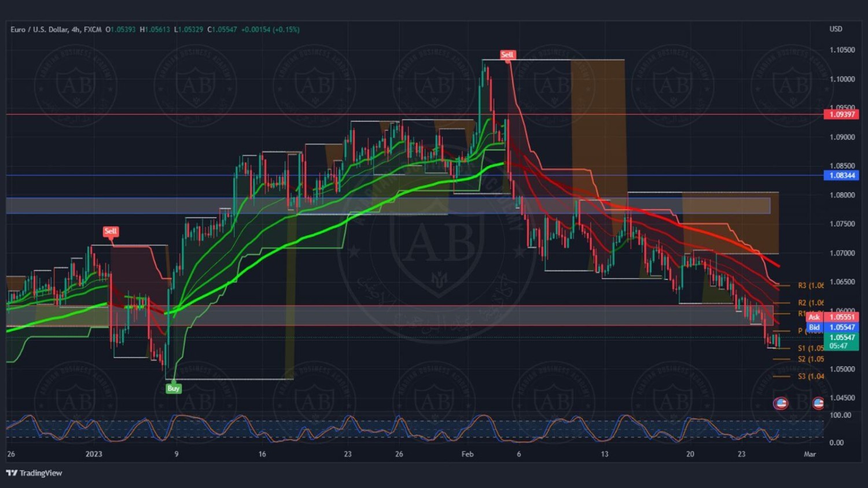Click the Feb label on the time axis
Image resolution: width=868 pixels, height=488 pixels.
pyautogui.click(x=468, y=454)
